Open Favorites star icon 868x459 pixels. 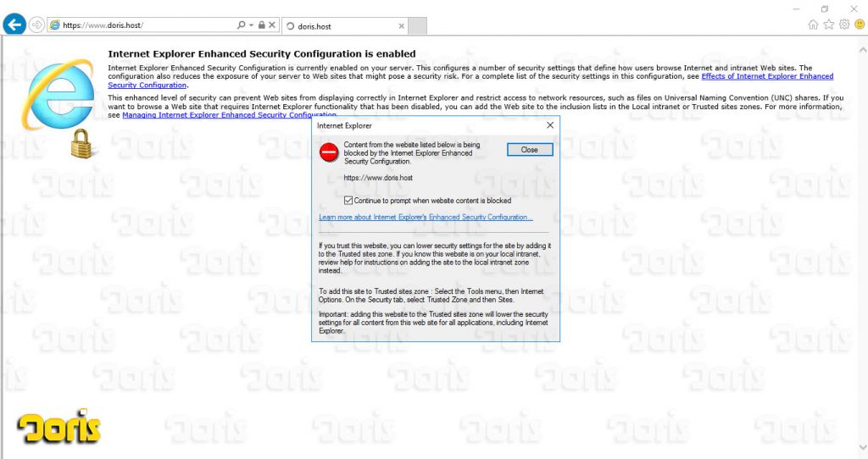(829, 25)
